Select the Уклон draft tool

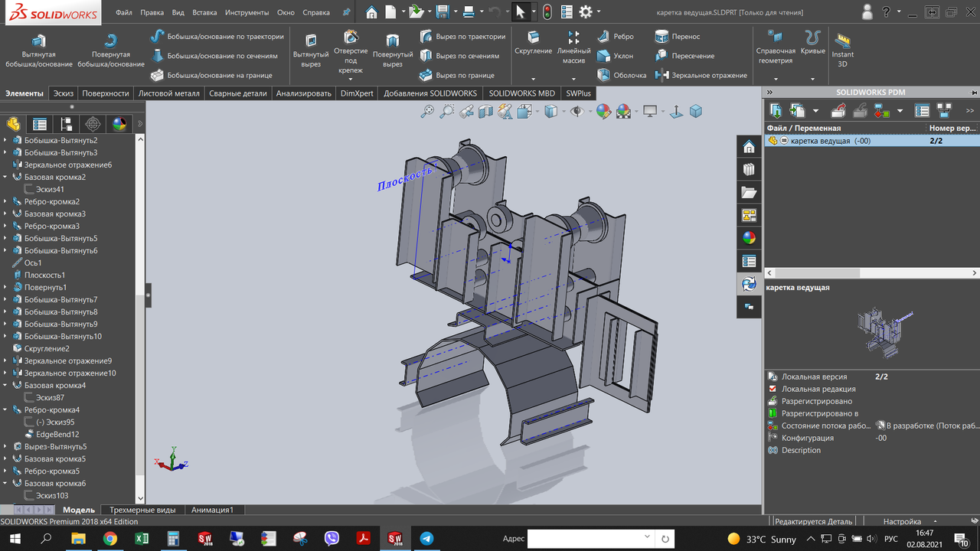click(616, 56)
